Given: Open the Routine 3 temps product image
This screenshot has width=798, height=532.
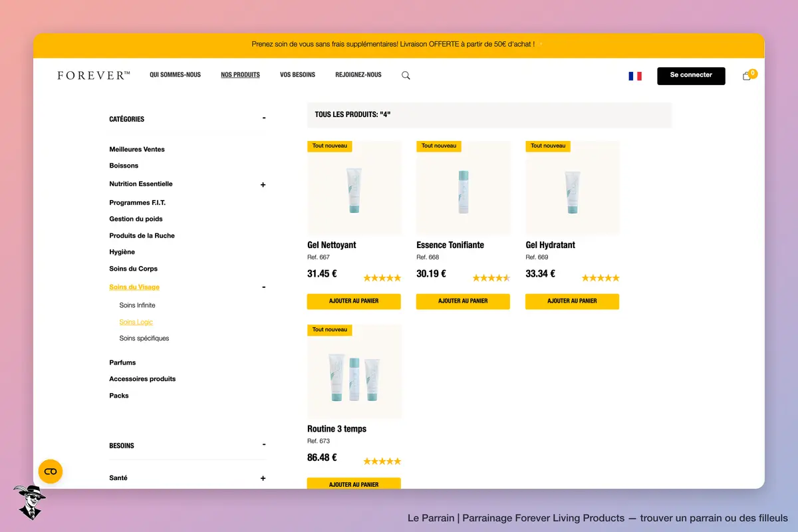Looking at the screenshot, I should point(354,371).
